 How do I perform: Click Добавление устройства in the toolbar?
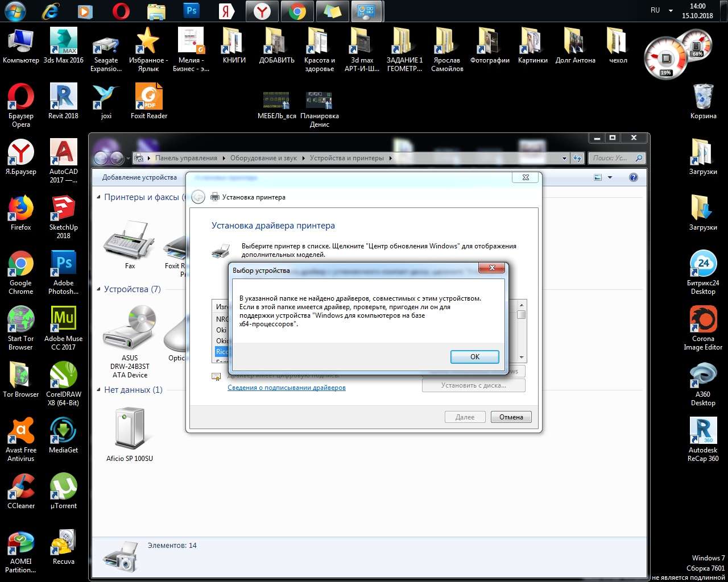coord(139,177)
